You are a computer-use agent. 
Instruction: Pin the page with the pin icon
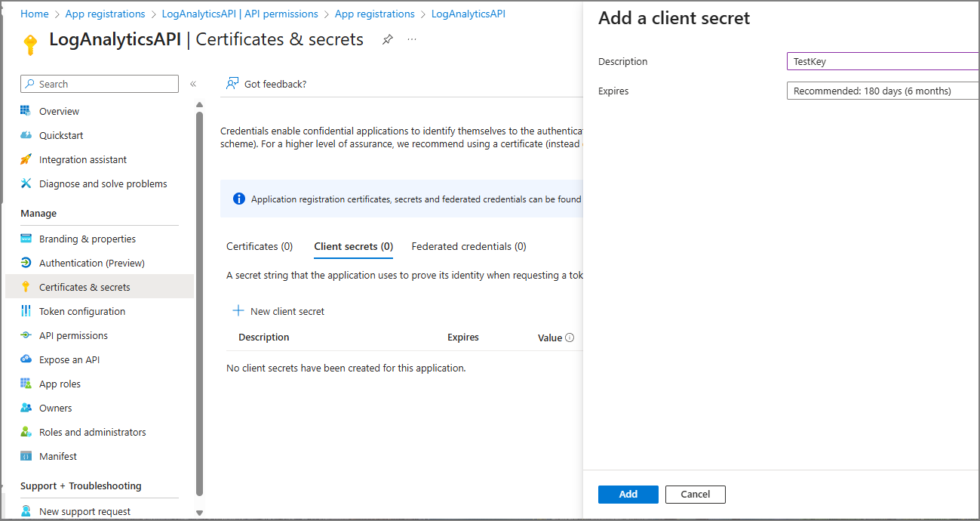point(387,39)
